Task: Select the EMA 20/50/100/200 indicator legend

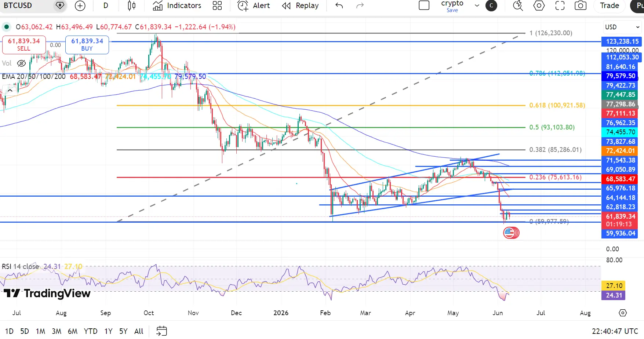Action: pyautogui.click(x=34, y=77)
